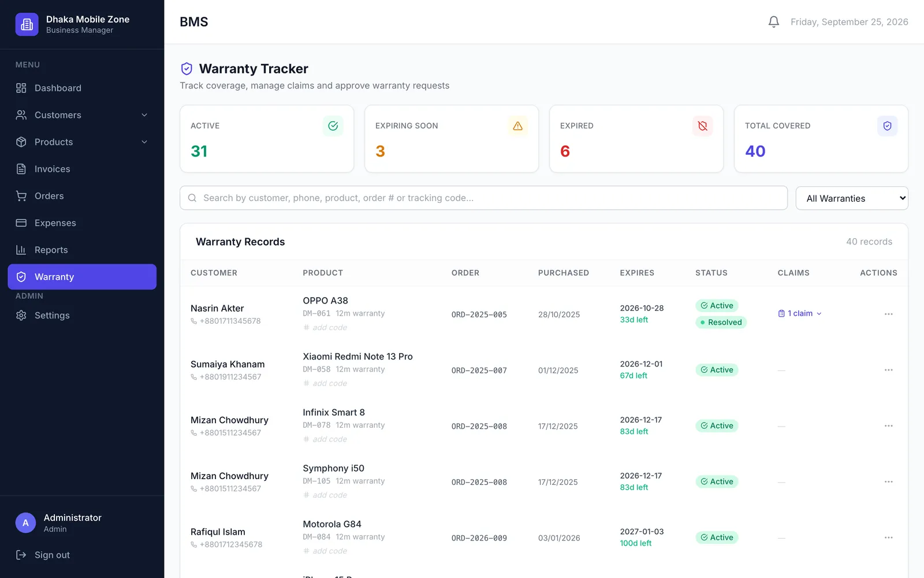
Task: Add tracking code for Motorola G84
Action: 325,551
